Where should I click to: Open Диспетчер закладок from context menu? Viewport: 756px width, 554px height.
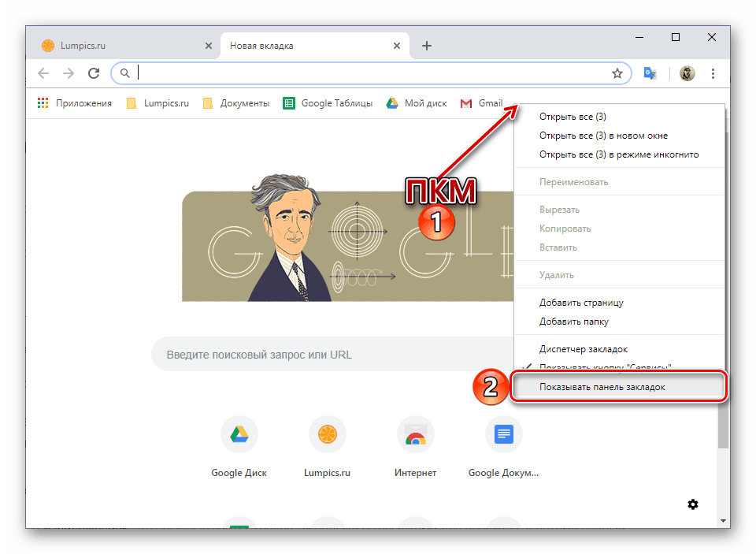[x=620, y=349]
